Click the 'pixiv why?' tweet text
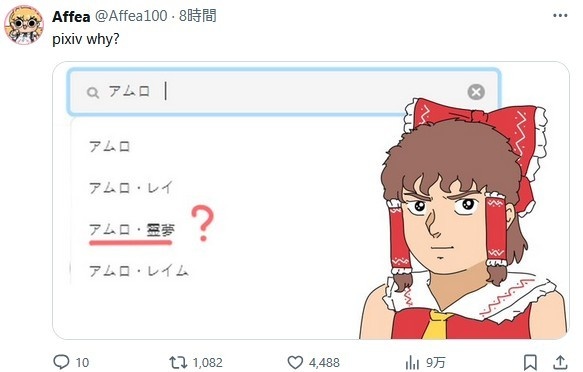This screenshot has width=583, height=372. pos(86,39)
